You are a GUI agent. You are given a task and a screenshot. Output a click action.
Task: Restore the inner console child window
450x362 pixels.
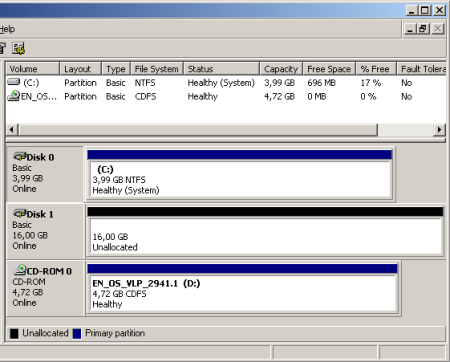click(423, 29)
